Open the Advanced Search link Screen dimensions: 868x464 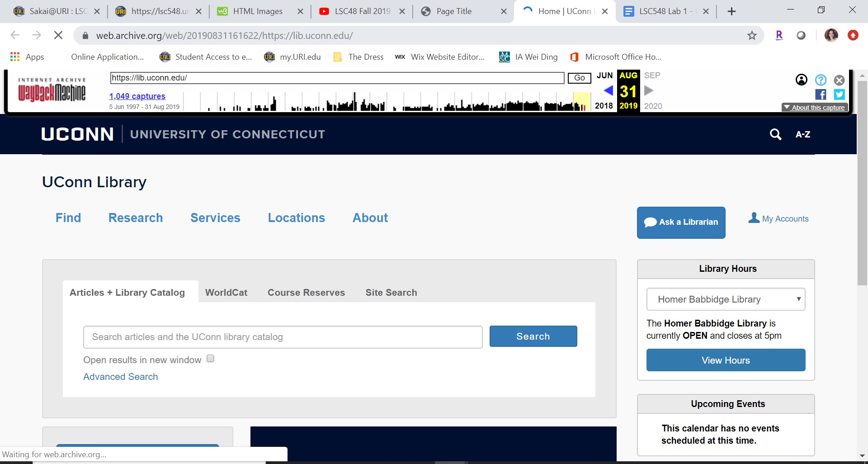121,377
